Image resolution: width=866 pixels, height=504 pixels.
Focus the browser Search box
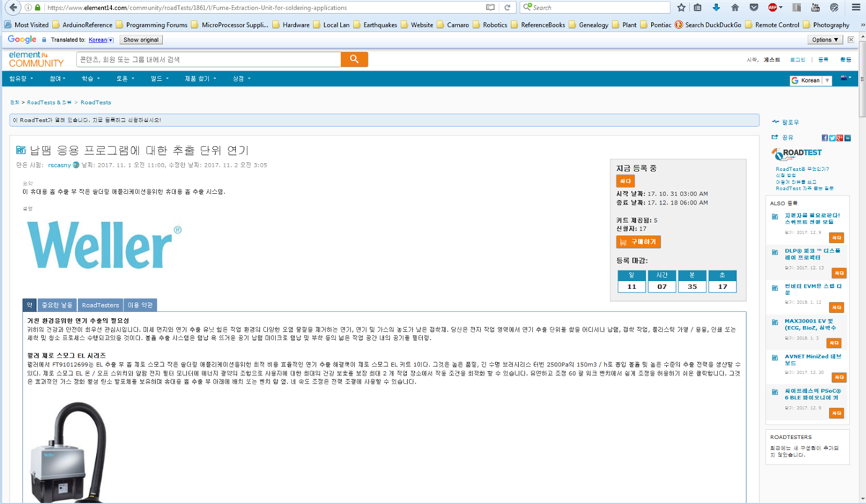click(594, 7)
